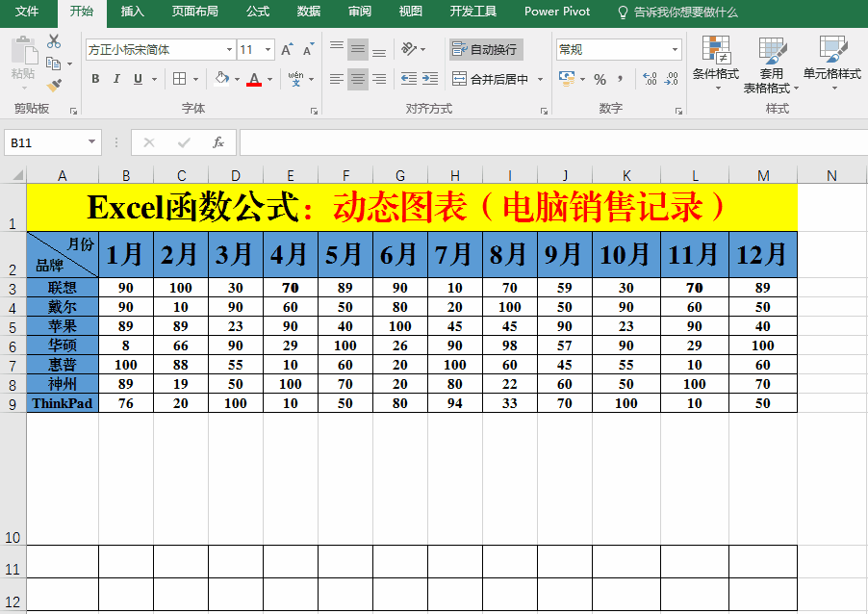Click the 联想 brand cell

[x=63, y=288]
